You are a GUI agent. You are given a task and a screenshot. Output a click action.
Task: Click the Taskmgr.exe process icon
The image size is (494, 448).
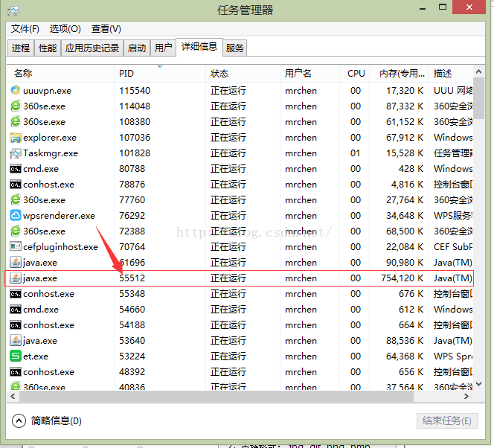pyautogui.click(x=16, y=153)
